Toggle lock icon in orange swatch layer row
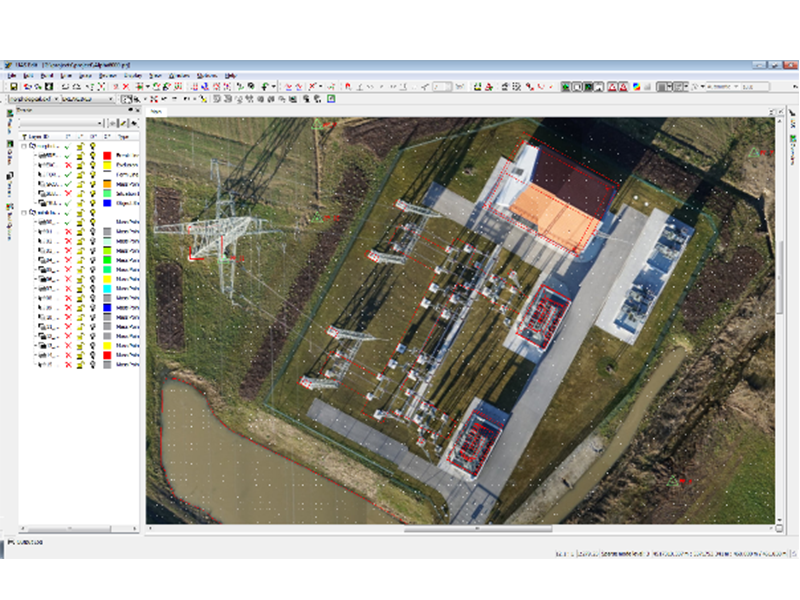The height and width of the screenshot is (600, 800). click(x=80, y=184)
